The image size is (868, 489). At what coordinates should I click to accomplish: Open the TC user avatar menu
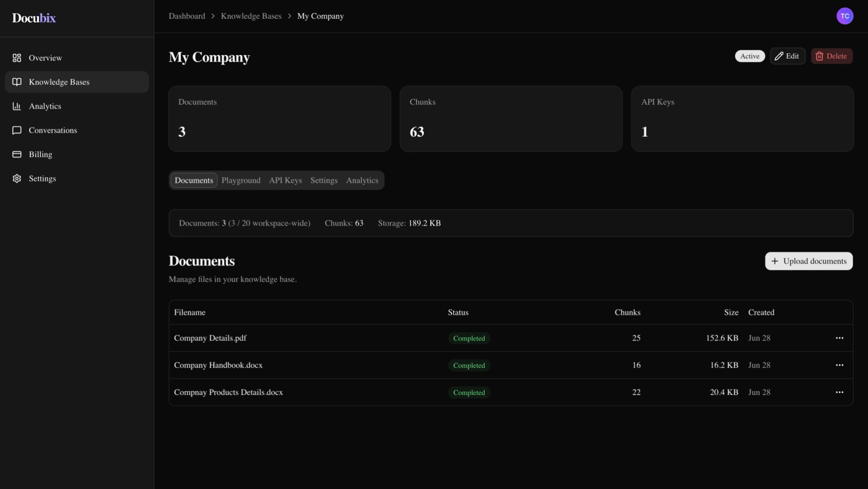[x=844, y=16]
